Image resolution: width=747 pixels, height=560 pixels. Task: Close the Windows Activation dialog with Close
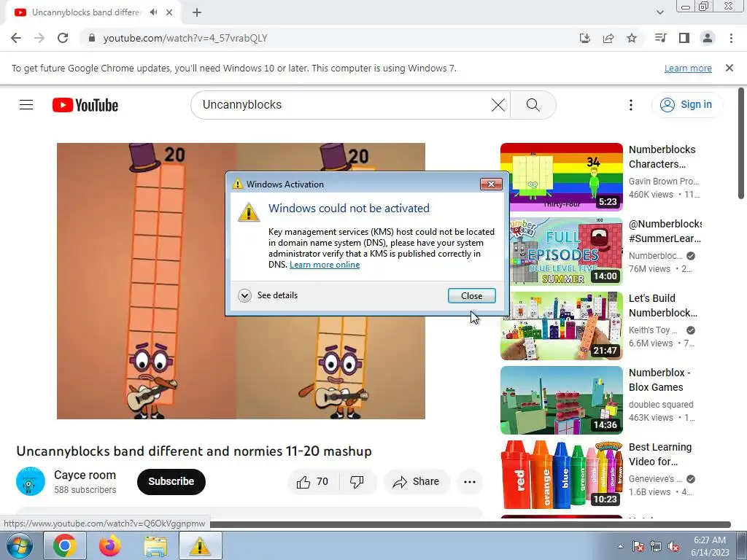click(472, 296)
